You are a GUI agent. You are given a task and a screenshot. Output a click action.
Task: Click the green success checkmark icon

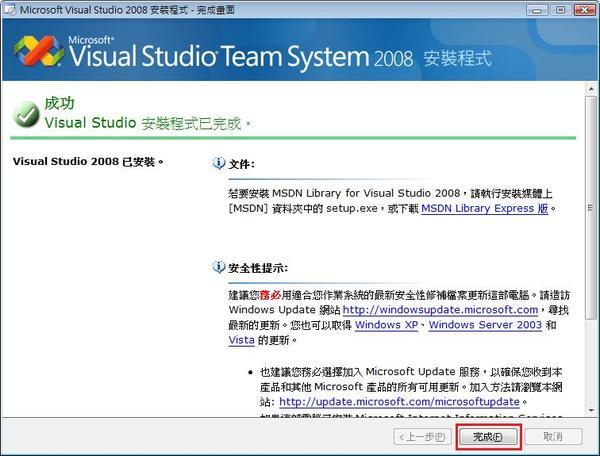point(26,114)
